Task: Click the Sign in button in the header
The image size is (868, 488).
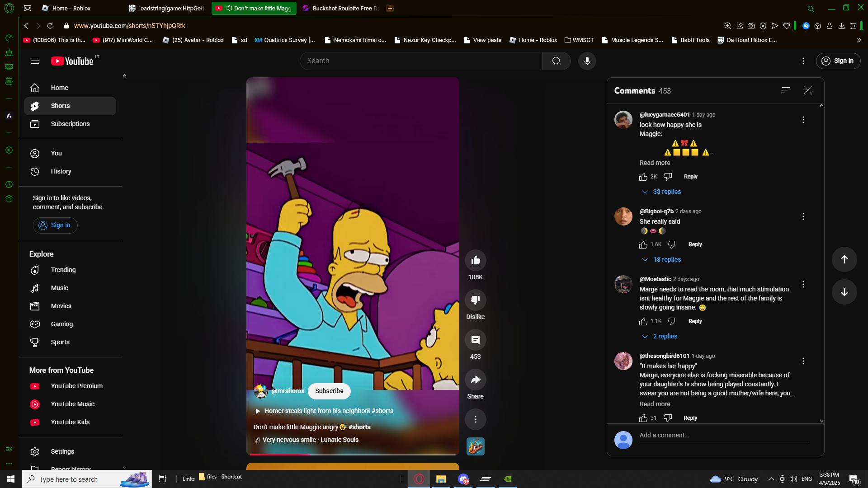Action: [x=838, y=61]
